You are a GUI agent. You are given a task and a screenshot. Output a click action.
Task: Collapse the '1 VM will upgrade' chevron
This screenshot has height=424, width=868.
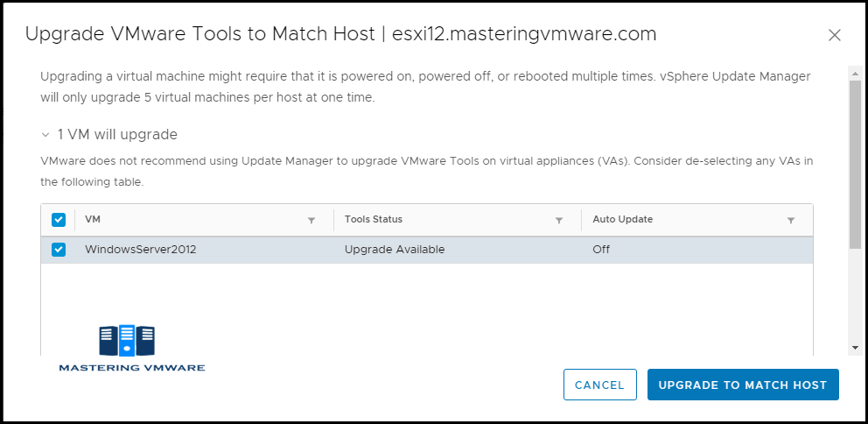(45, 135)
